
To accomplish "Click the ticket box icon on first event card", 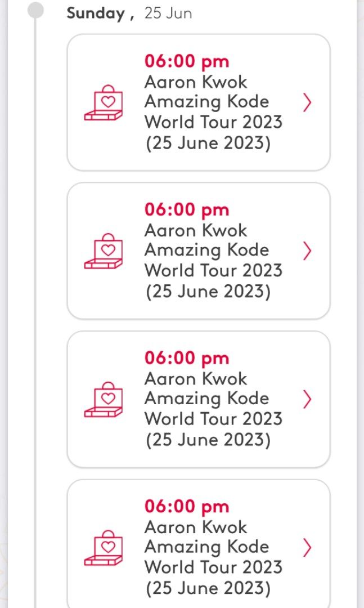I will point(105,102).
